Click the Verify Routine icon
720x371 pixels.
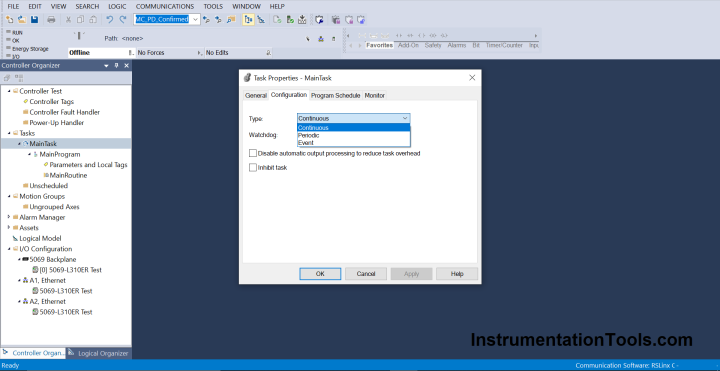click(x=277, y=19)
